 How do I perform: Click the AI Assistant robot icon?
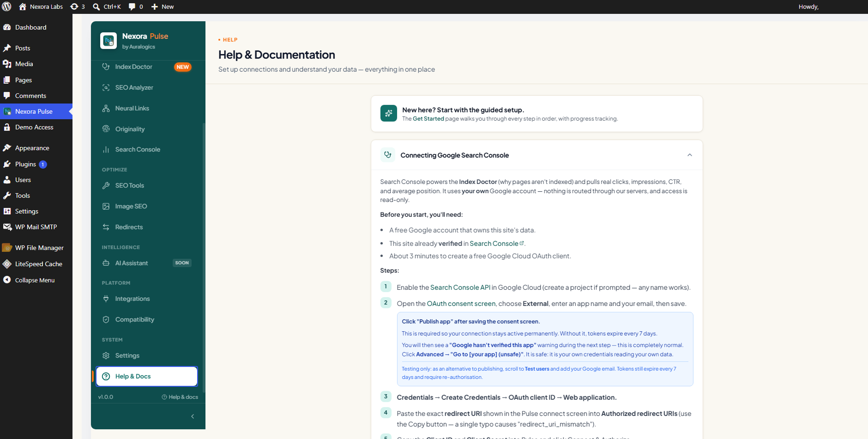(x=106, y=263)
